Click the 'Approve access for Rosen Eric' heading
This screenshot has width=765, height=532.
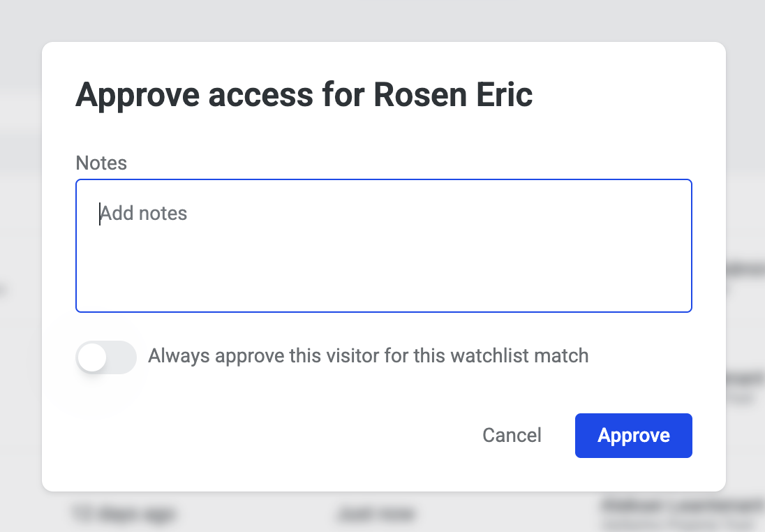coord(304,94)
